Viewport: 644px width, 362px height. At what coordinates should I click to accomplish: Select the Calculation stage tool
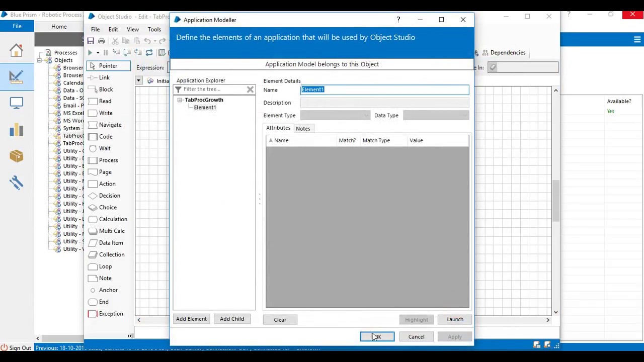(113, 219)
